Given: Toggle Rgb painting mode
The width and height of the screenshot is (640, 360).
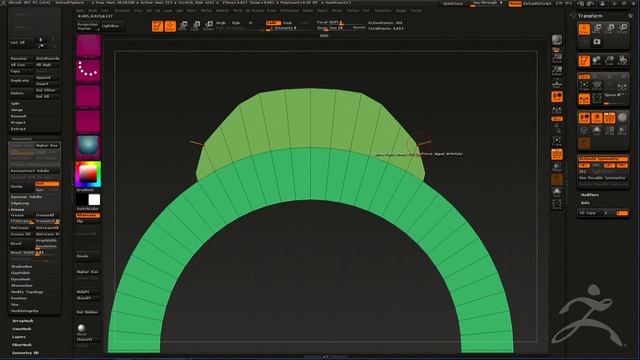Looking at the screenshot, I should (x=236, y=23).
